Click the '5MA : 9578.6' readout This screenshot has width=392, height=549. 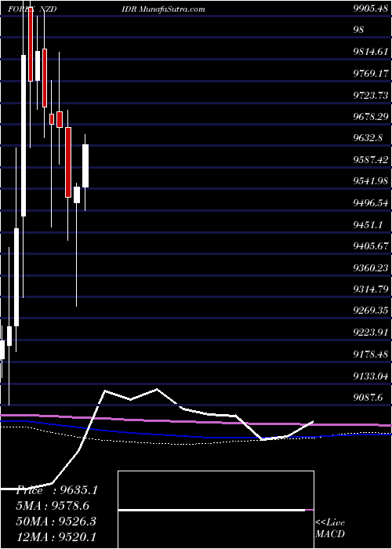[53, 506]
